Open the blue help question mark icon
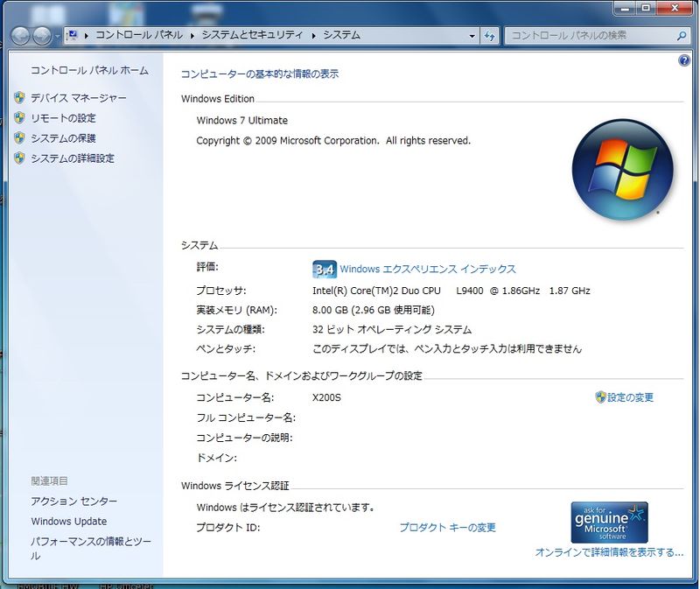 tap(683, 60)
